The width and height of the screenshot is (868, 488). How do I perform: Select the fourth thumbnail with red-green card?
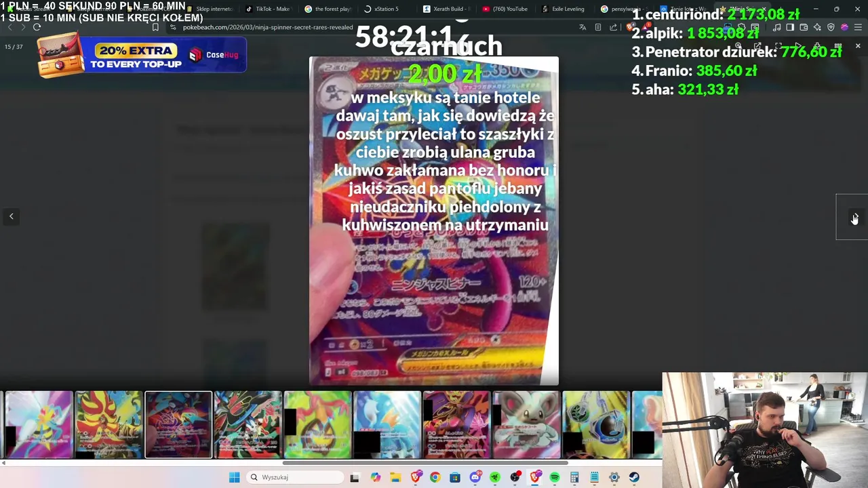[248, 424]
